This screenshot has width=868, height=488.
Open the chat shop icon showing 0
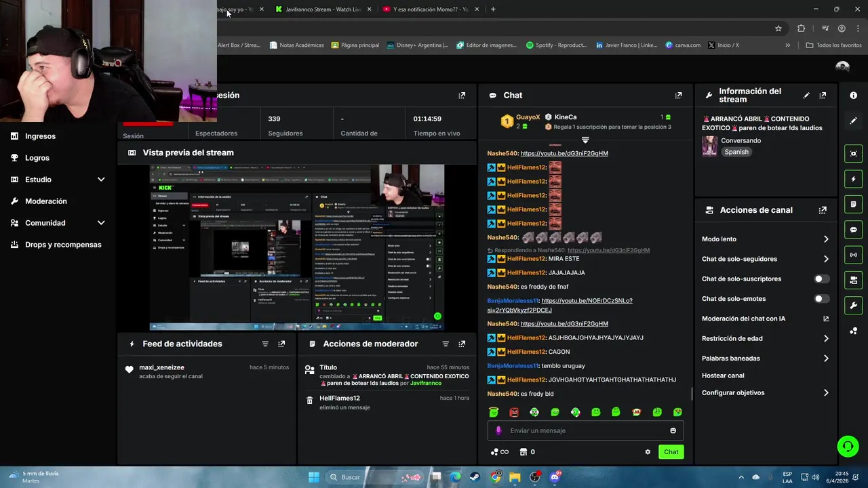coord(527,452)
